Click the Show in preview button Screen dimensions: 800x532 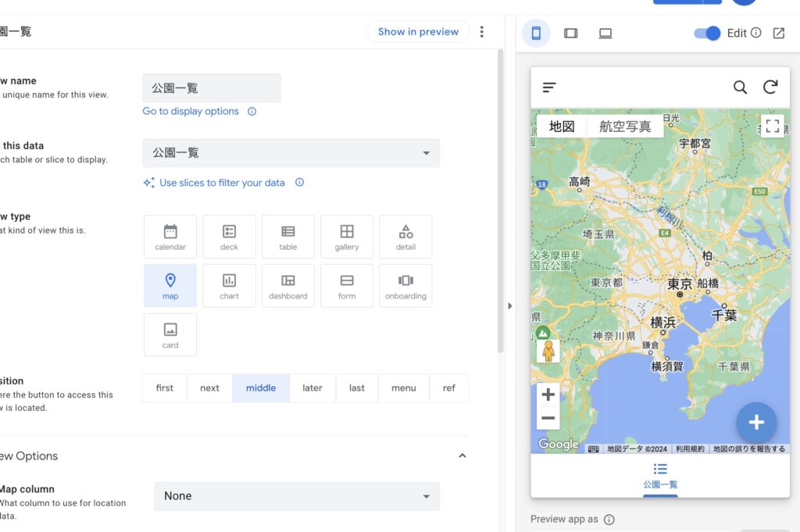point(418,32)
